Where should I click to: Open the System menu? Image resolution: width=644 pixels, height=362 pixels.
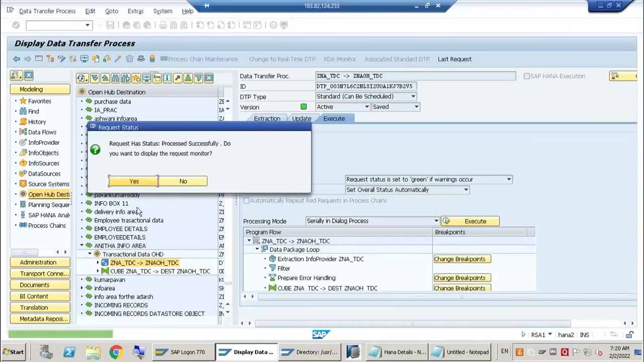click(163, 11)
